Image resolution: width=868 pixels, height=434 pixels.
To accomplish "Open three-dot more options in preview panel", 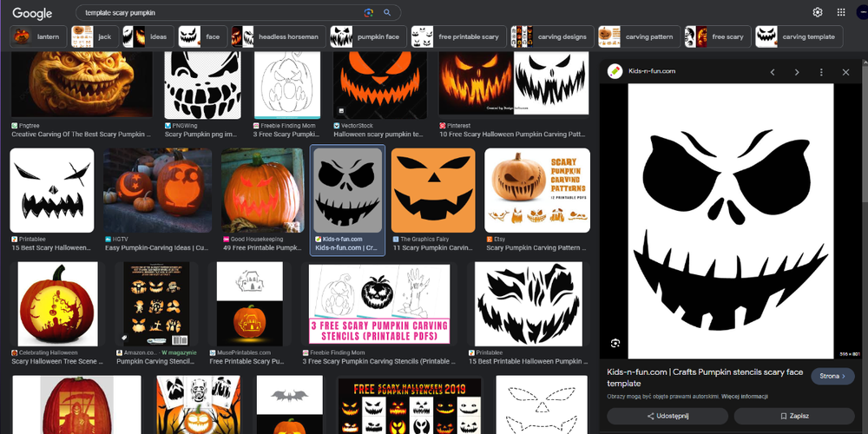I will [x=821, y=72].
